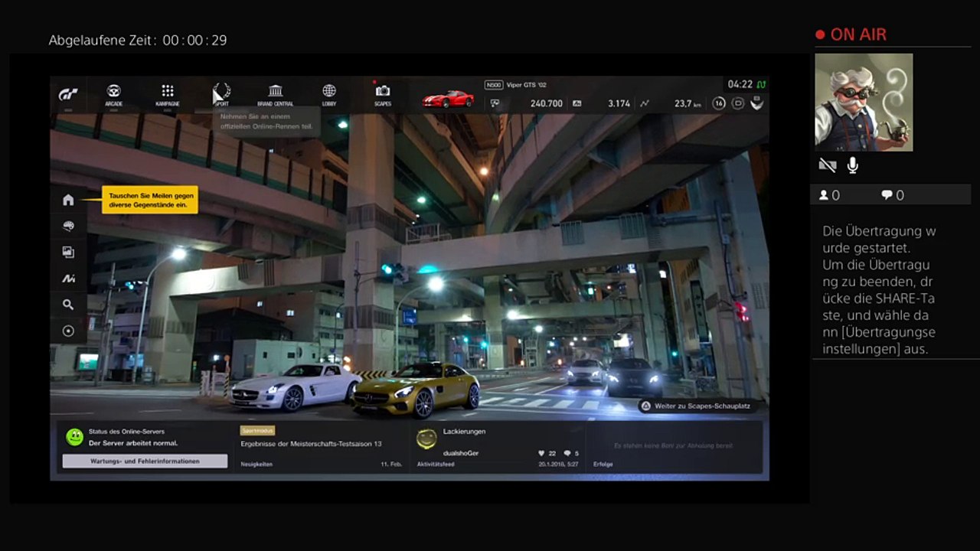This screenshot has height=551, width=980.
Task: Open the driver profile helmet icon
Action: coord(757,103)
